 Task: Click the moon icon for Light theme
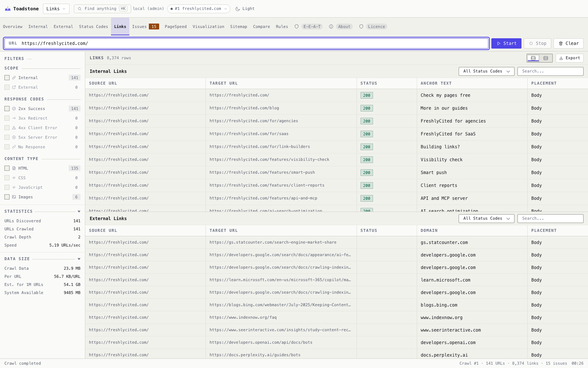coord(238,9)
